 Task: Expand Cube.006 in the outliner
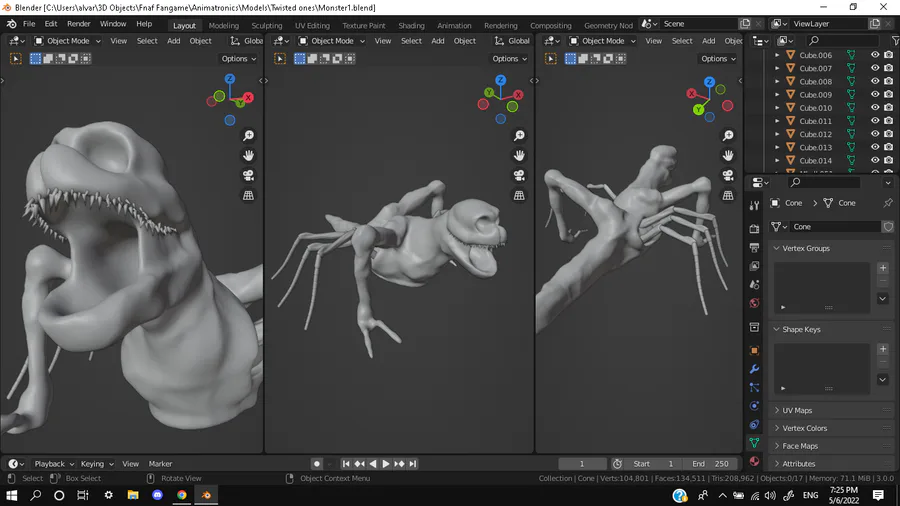(x=777, y=55)
